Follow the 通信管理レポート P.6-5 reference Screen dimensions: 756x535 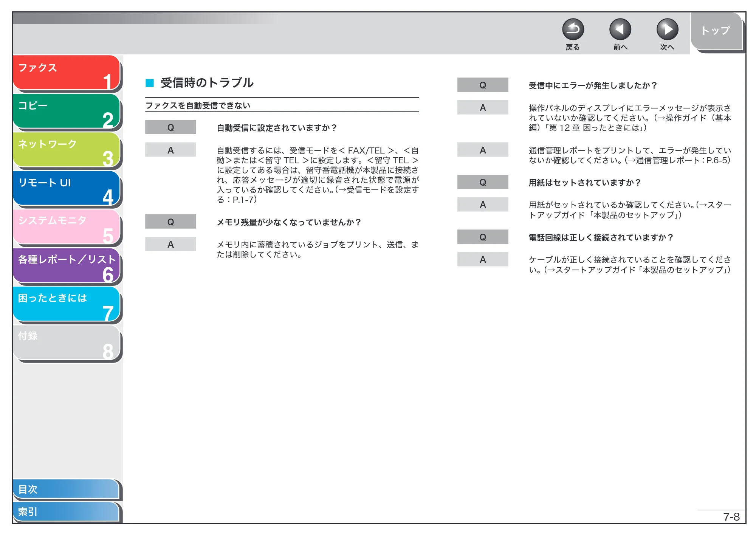click(679, 160)
